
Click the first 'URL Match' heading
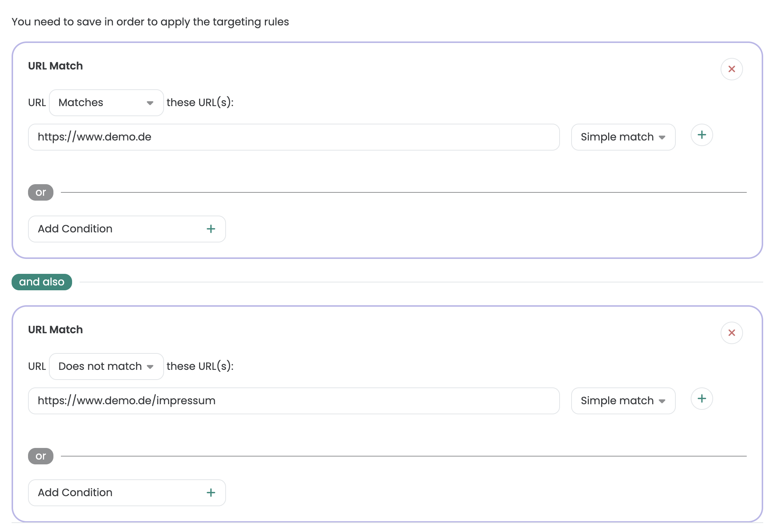coord(55,66)
